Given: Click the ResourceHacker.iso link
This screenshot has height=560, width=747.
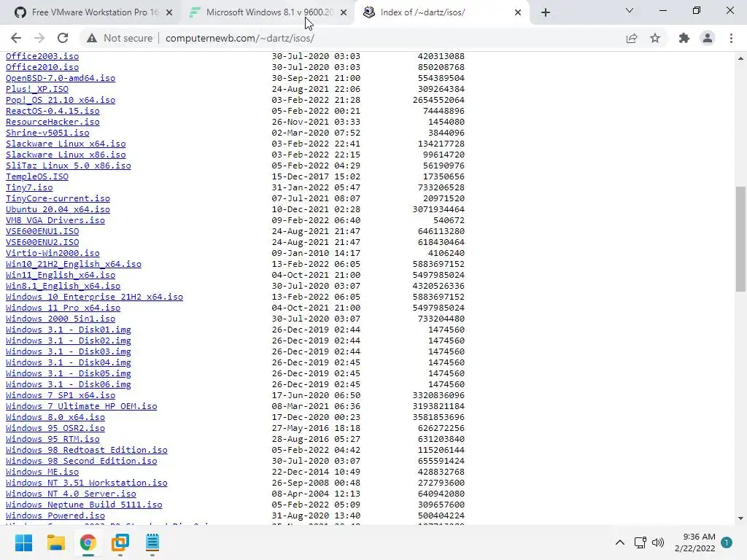Looking at the screenshot, I should click(x=53, y=122).
